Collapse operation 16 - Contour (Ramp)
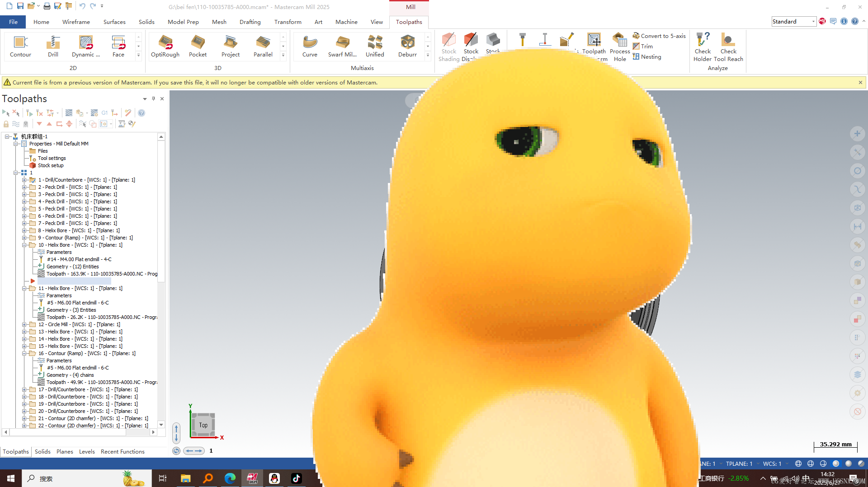This screenshot has height=487, width=868. (x=24, y=353)
